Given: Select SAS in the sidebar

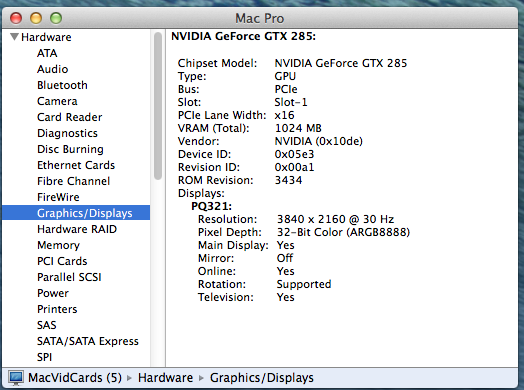Looking at the screenshot, I should click(47, 325).
